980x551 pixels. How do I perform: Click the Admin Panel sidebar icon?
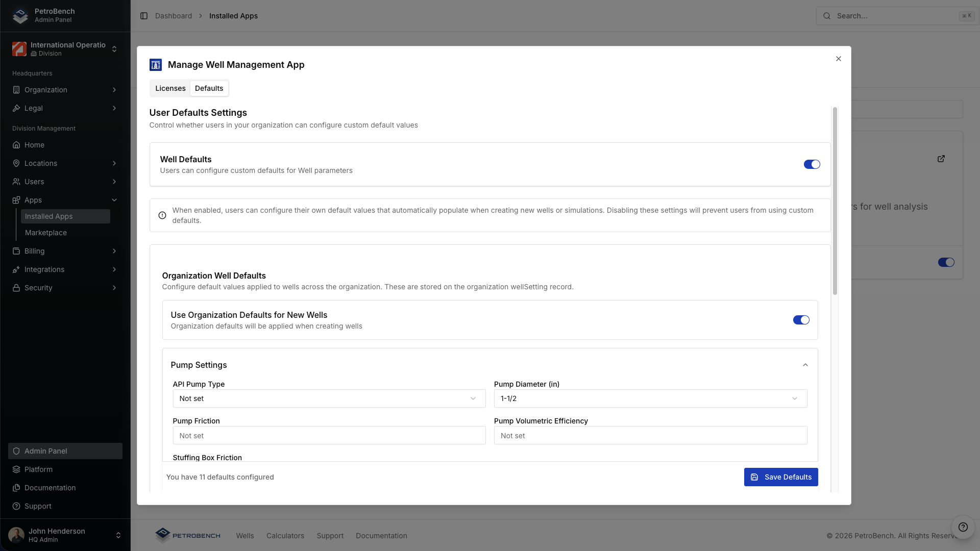[16, 450]
